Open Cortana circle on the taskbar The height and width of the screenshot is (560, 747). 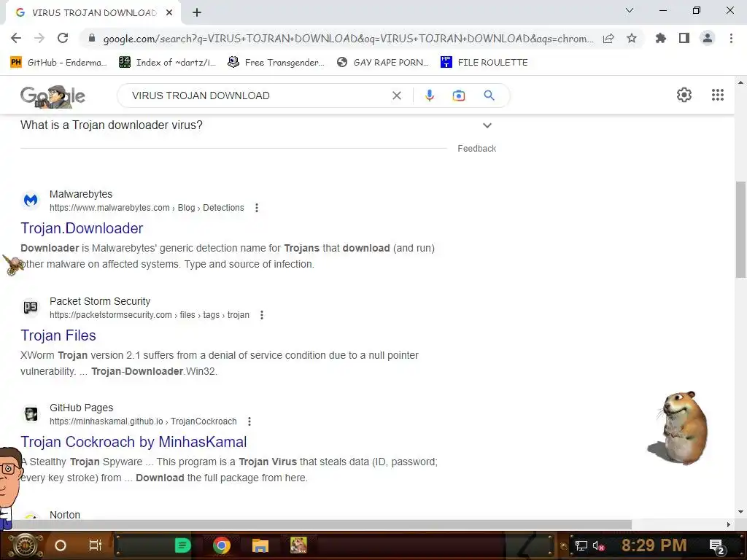tap(61, 545)
